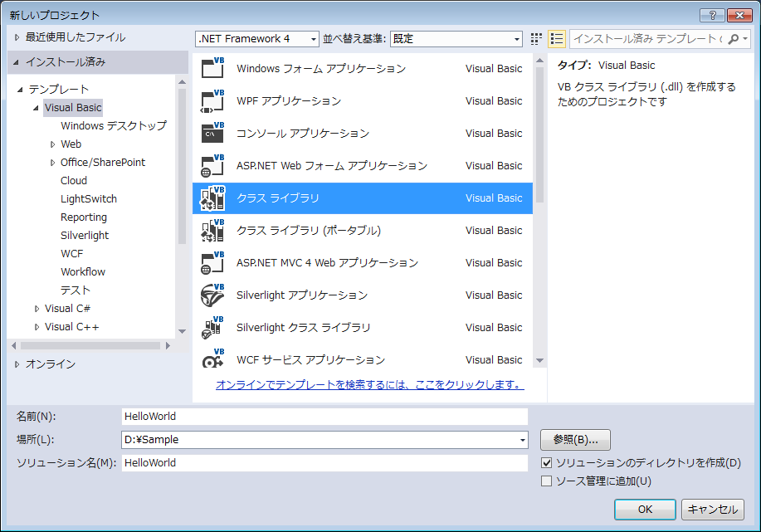Enable ソース管理に追加 checkbox
The width and height of the screenshot is (761, 532).
pyautogui.click(x=547, y=481)
